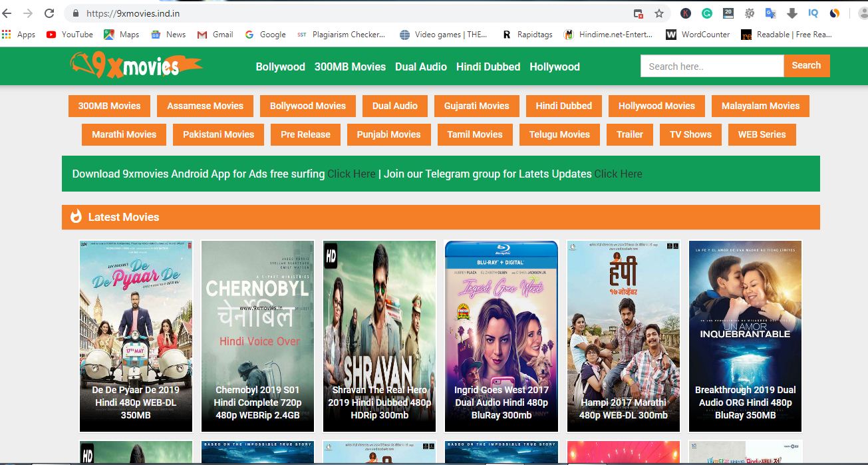
Task: Select the Hollywood Movies category button
Action: click(656, 106)
